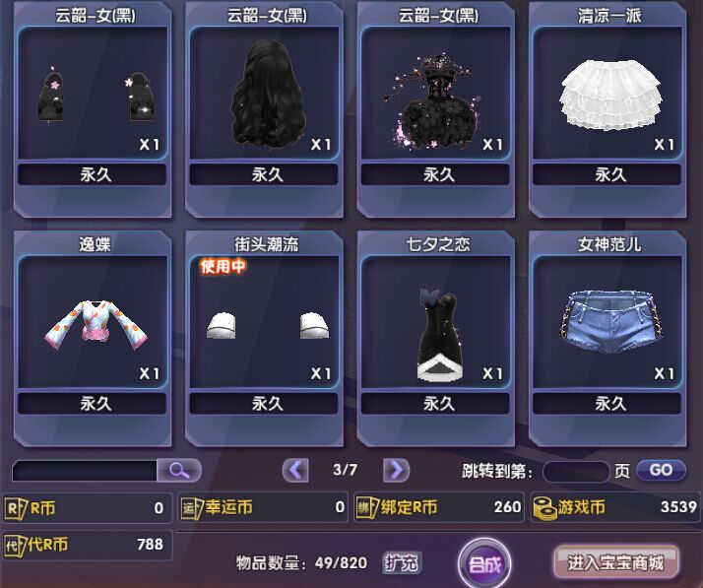This screenshot has width=703, height=588.
Task: Click the GO page jump button
Action: click(661, 470)
